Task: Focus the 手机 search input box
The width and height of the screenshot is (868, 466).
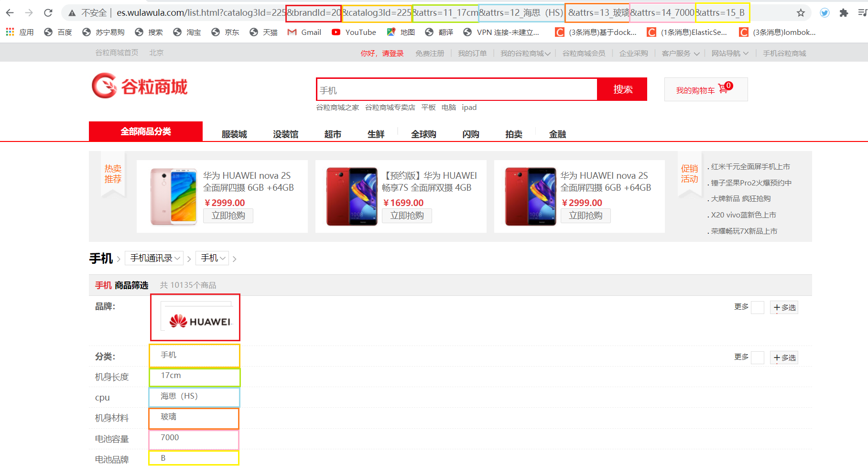Action: (457, 89)
